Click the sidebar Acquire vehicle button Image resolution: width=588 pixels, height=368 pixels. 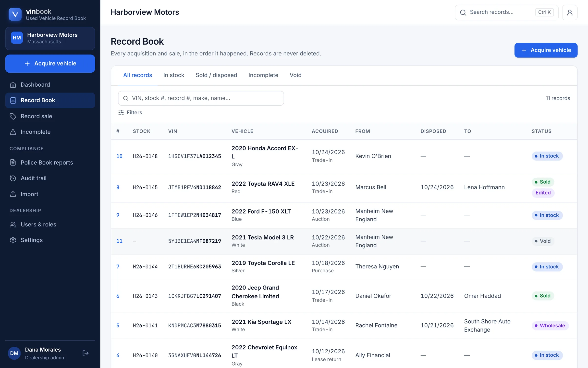point(50,64)
